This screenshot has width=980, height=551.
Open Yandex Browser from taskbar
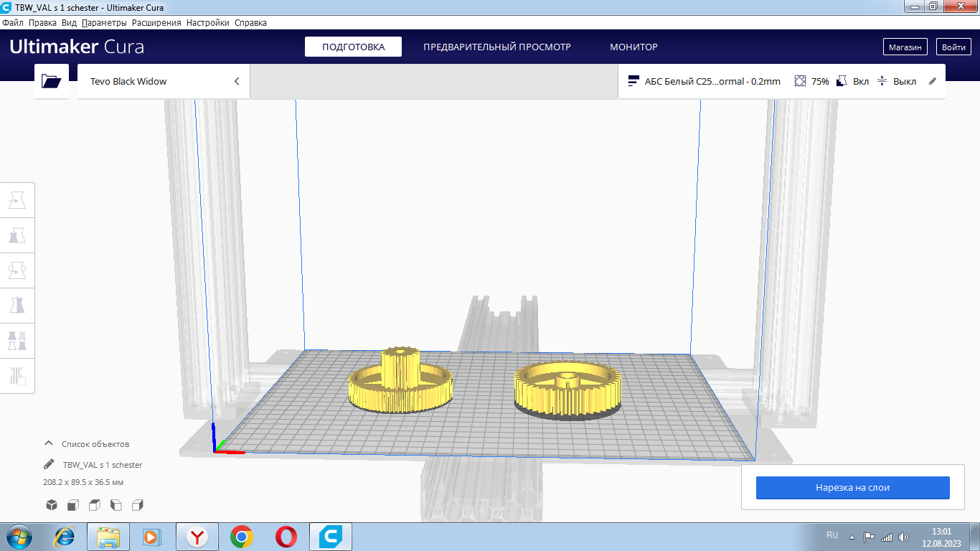[197, 536]
